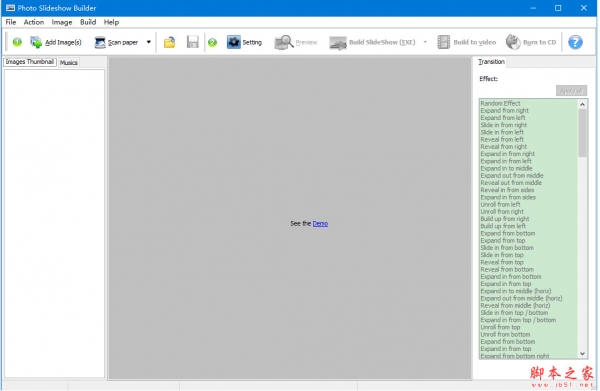600x391 pixels.
Task: Select 'Slide in from bottom' effect
Action: tap(507, 248)
